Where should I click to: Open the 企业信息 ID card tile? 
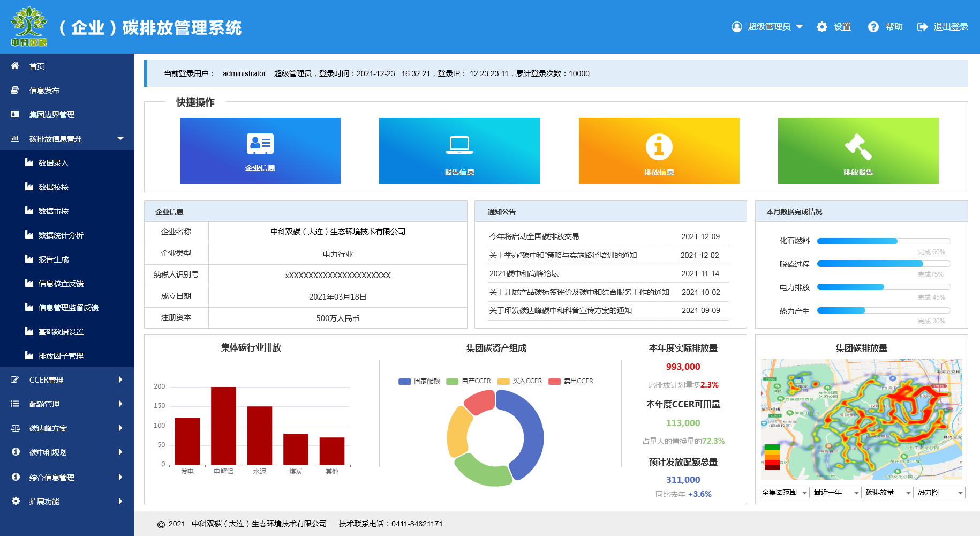pyautogui.click(x=260, y=151)
